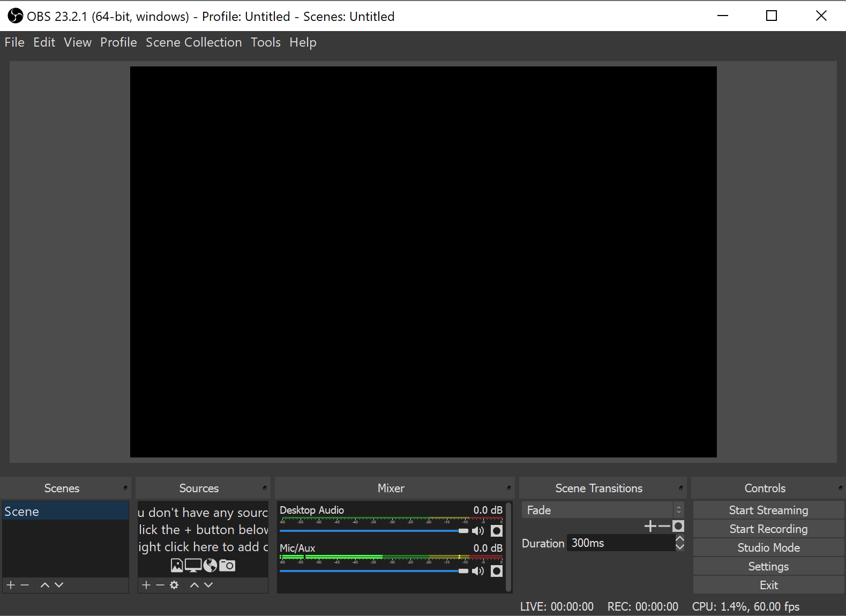The height and width of the screenshot is (616, 846).
Task: Move scene down in Scenes list
Action: [x=59, y=585]
